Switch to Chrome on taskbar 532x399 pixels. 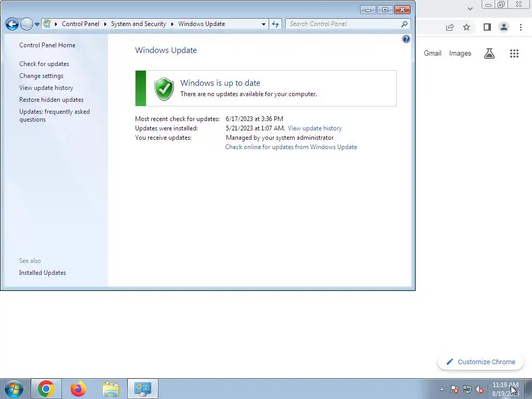point(46,389)
